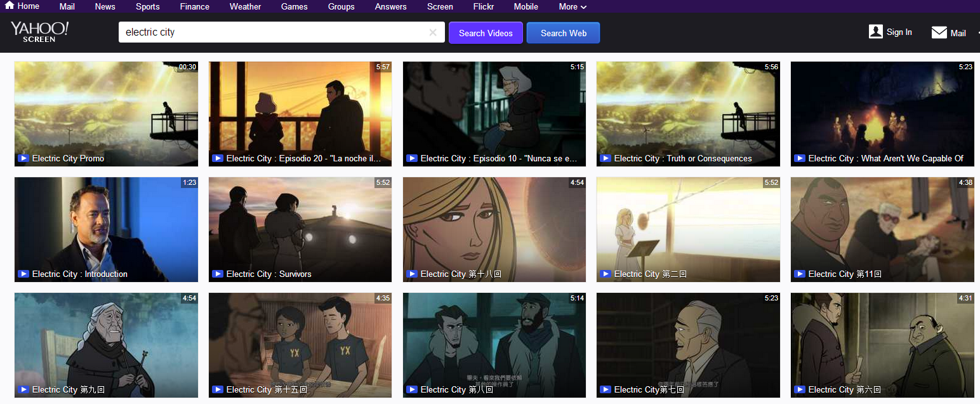Open the Episodio 20 video thumbnail
Image resolution: width=980 pixels, height=404 pixels.
pyautogui.click(x=300, y=114)
